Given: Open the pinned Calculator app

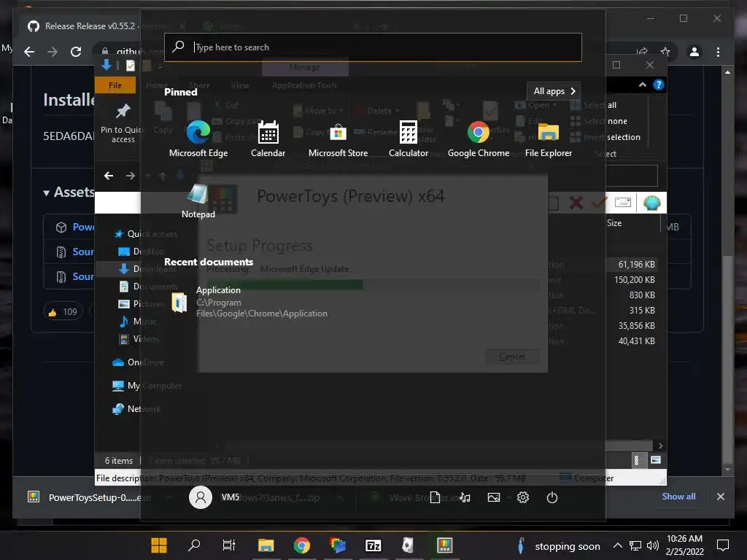Looking at the screenshot, I should pyautogui.click(x=409, y=138).
